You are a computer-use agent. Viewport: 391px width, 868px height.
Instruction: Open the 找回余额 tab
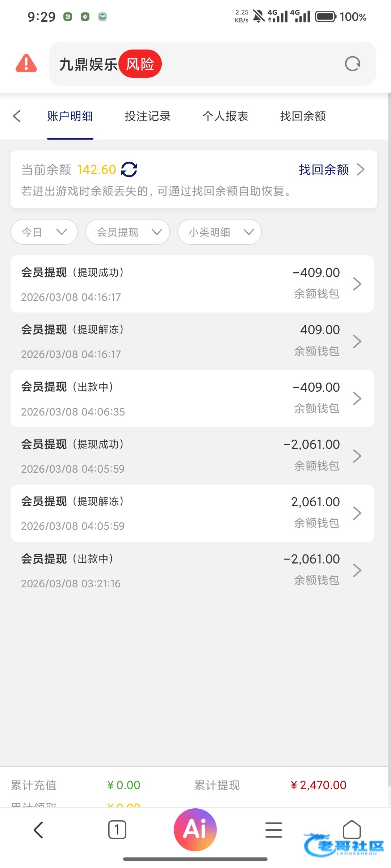303,116
